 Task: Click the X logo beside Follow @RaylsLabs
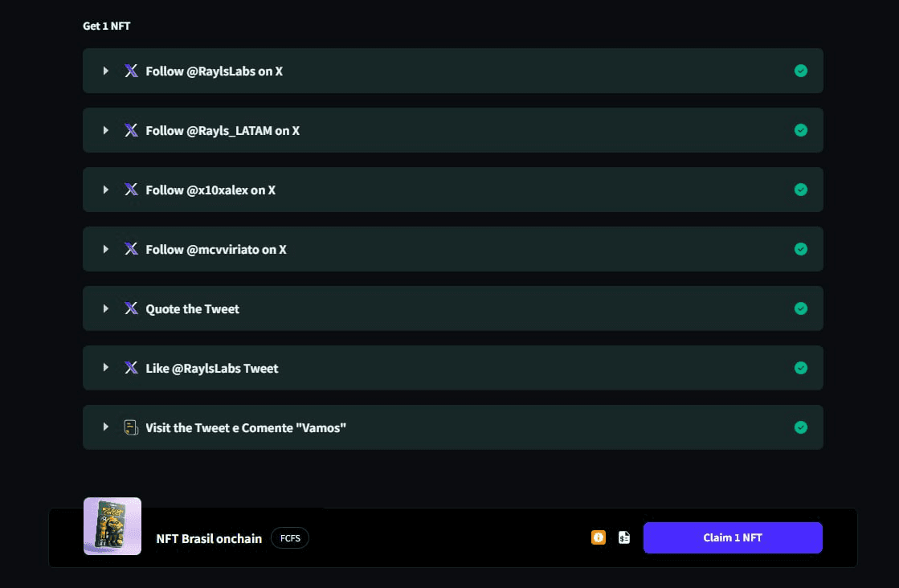click(x=131, y=71)
